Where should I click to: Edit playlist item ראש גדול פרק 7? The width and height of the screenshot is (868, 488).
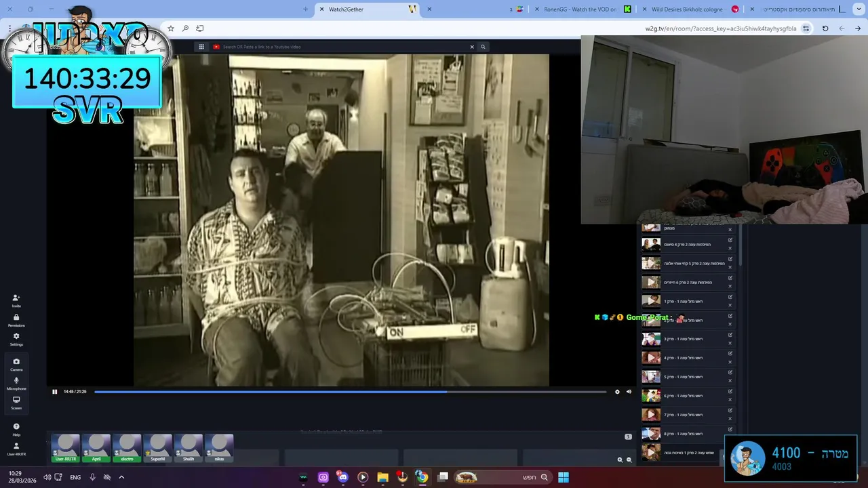[730, 411]
